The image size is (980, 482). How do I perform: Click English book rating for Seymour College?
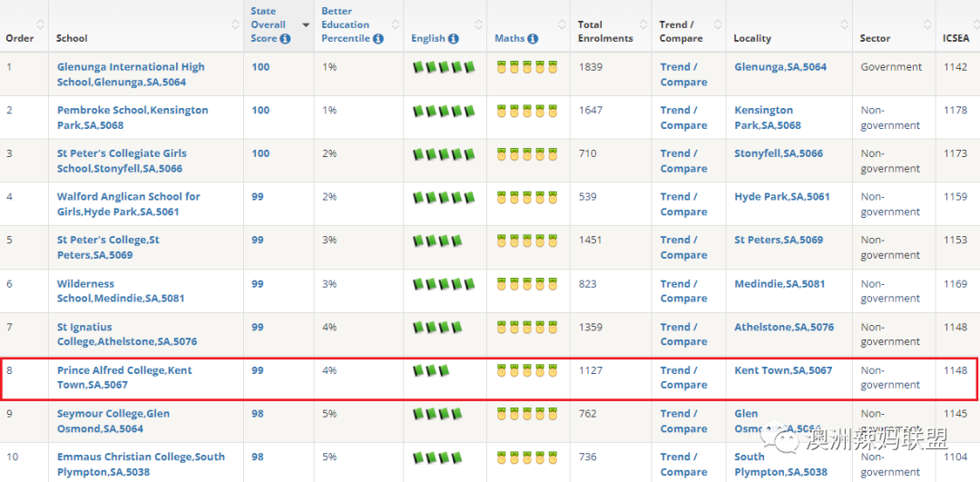pyautogui.click(x=437, y=413)
